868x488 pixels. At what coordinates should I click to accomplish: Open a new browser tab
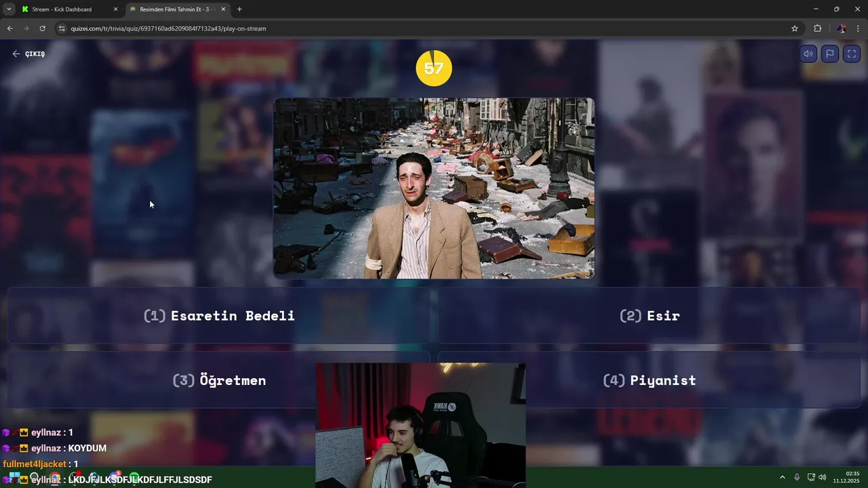(239, 9)
